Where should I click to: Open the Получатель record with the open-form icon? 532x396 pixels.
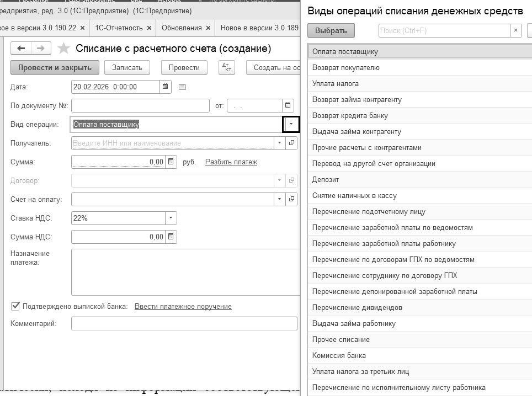(x=291, y=143)
